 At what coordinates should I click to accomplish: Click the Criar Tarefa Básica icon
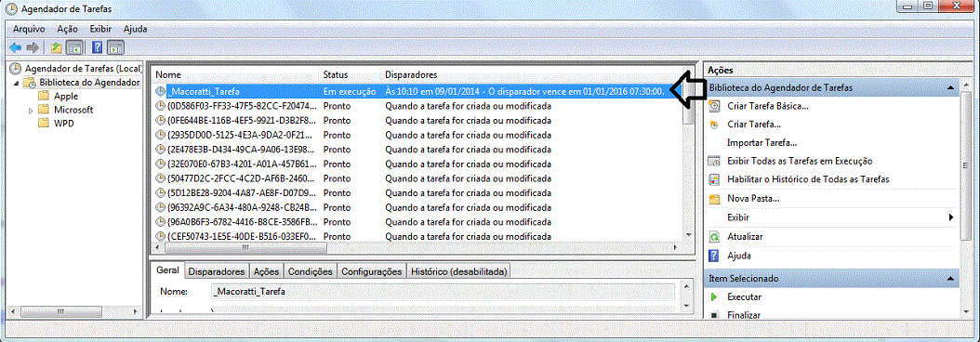[x=714, y=106]
